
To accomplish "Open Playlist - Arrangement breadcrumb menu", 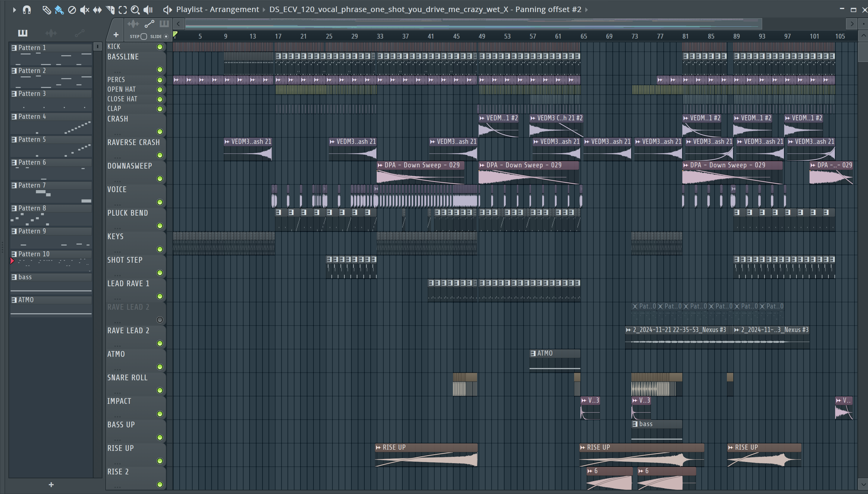I will click(217, 10).
